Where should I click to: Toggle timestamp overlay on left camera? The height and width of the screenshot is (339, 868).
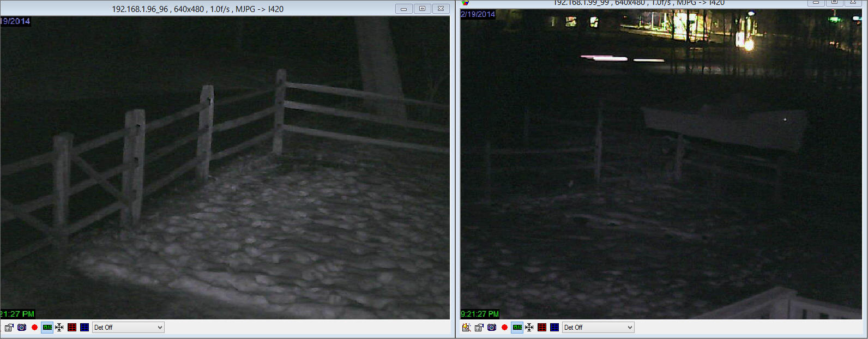[x=47, y=328]
